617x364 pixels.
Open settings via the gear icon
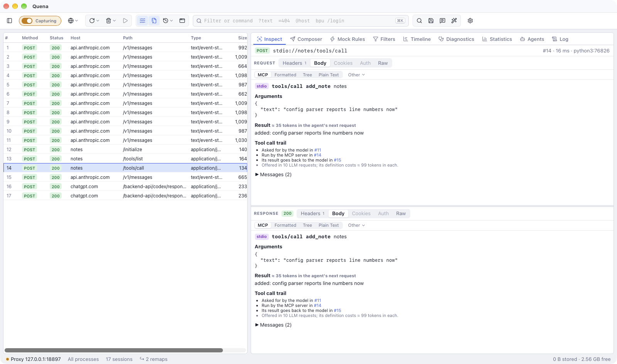coord(470,21)
